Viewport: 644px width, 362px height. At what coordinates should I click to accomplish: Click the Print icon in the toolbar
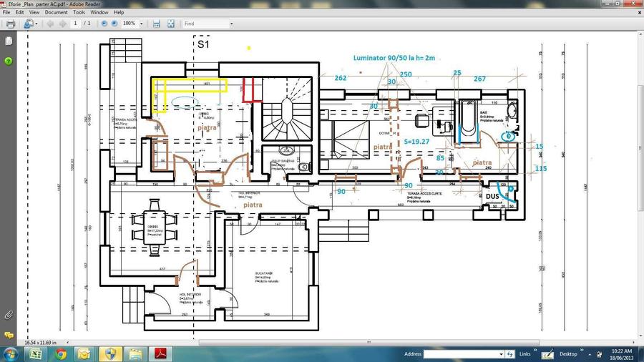[x=10, y=24]
